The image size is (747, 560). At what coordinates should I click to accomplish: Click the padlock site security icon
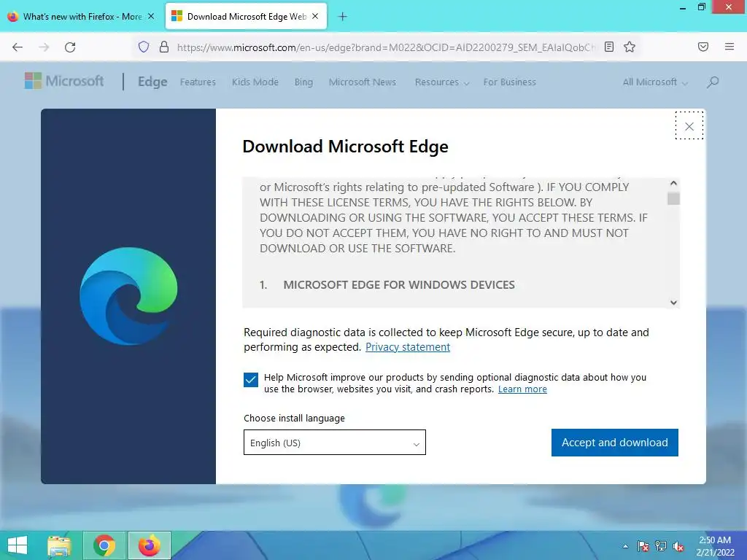[x=164, y=47]
